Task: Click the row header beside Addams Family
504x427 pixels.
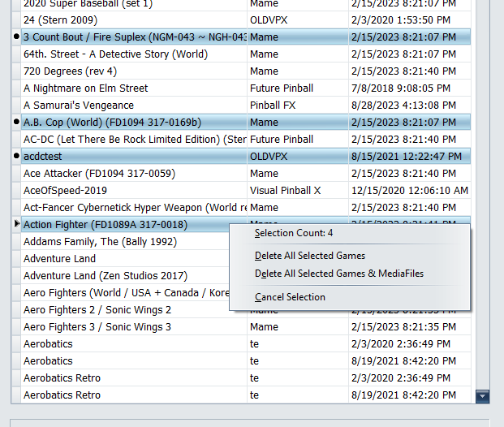Action: 17,241
